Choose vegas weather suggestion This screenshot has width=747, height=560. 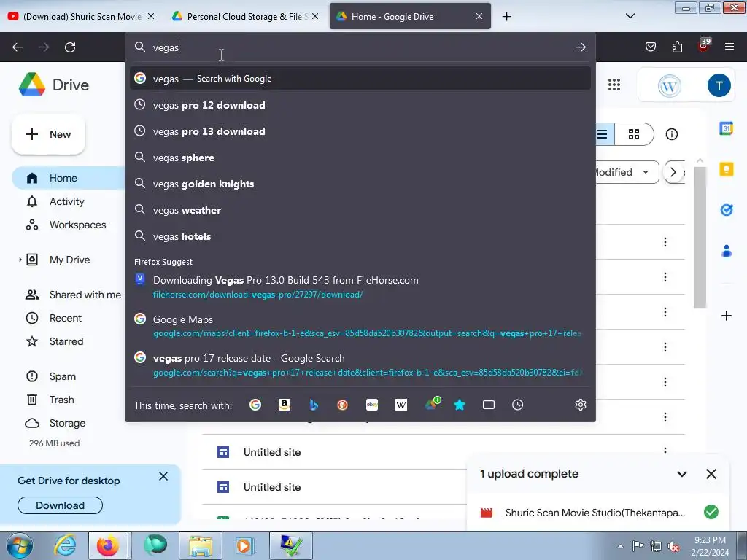pyautogui.click(x=360, y=210)
